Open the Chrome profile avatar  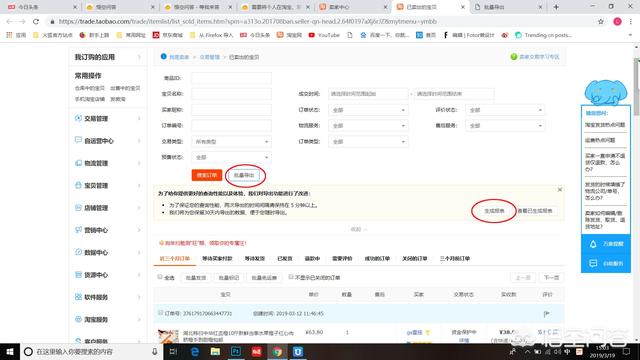(617, 21)
